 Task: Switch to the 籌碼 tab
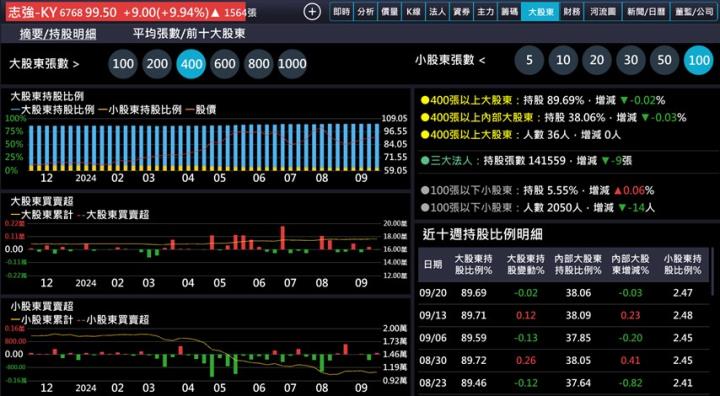point(509,12)
